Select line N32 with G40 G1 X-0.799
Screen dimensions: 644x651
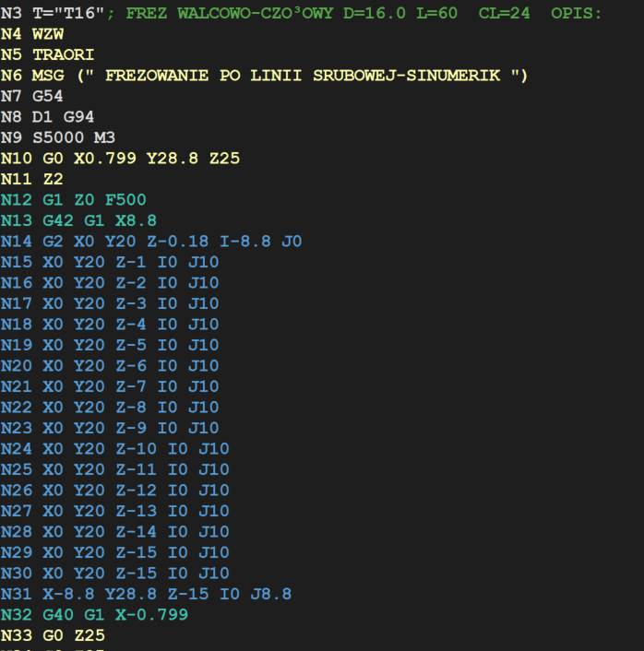pos(94,614)
